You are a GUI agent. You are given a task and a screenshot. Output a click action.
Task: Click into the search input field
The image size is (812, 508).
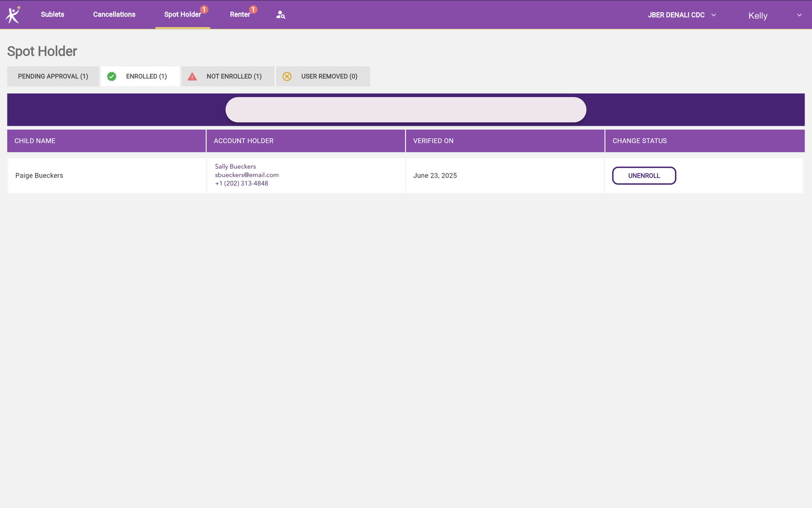point(406,110)
